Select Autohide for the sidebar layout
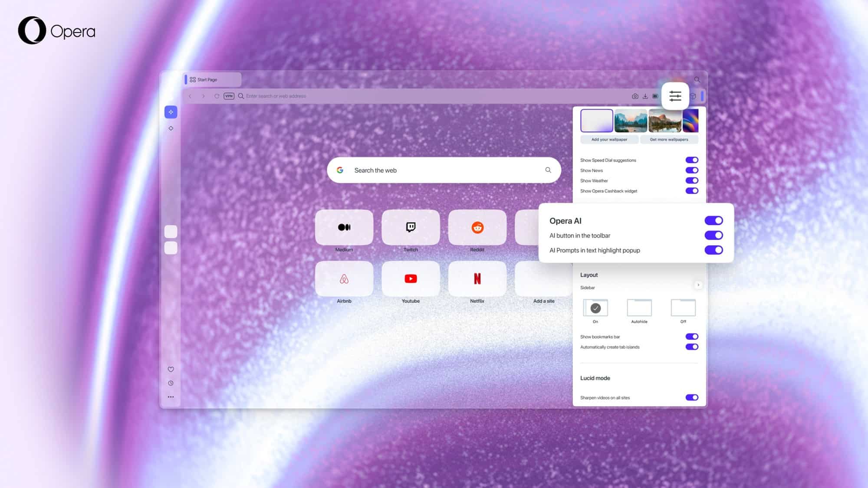This screenshot has height=488, width=868. click(x=639, y=309)
